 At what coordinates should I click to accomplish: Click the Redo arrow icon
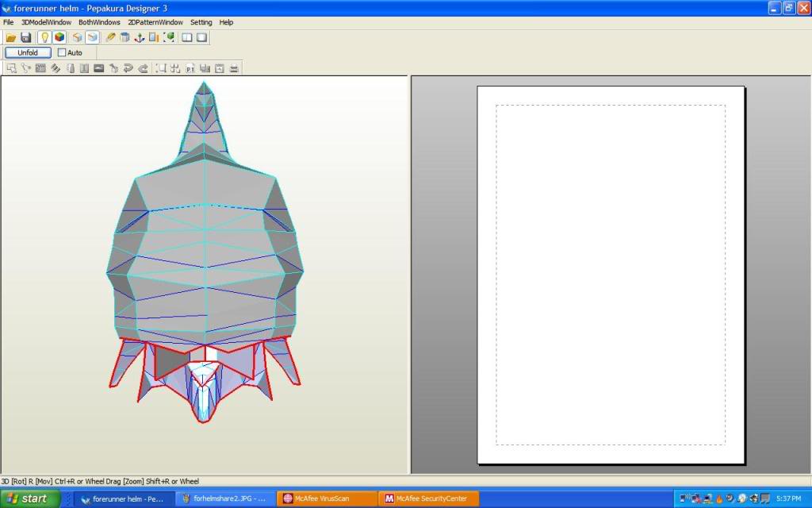pyautogui.click(x=143, y=68)
